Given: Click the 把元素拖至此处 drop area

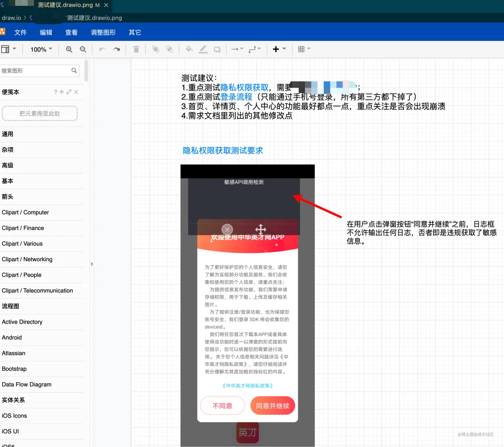Looking at the screenshot, I should (x=40, y=113).
